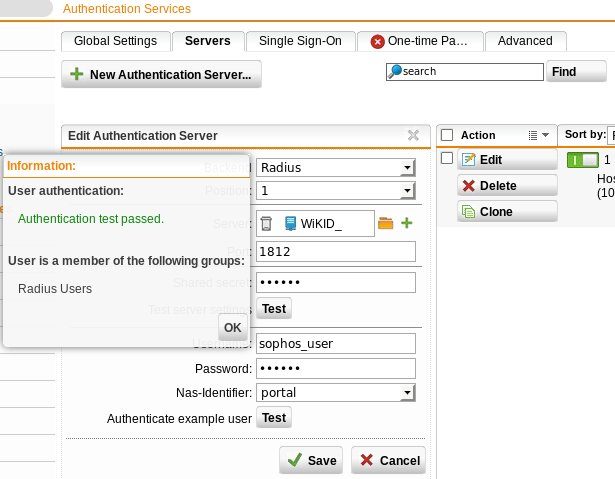Open the Action list menu icon
The height and width of the screenshot is (479, 615).
[537, 135]
